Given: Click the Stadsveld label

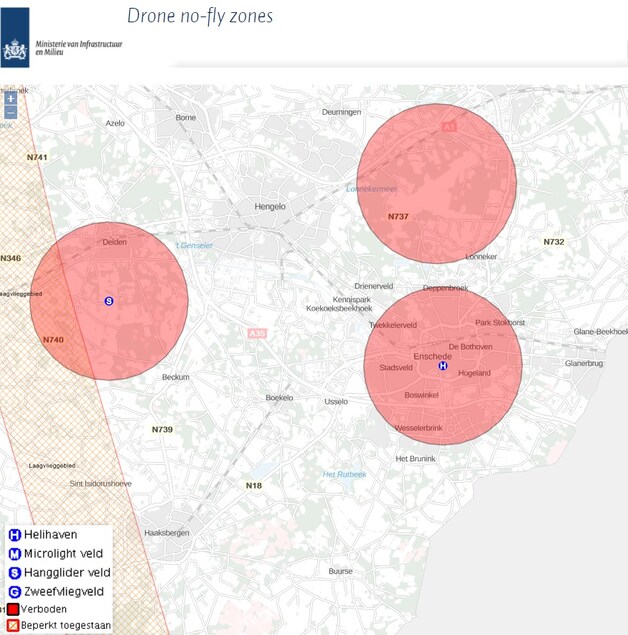Looking at the screenshot, I should pos(396,368).
